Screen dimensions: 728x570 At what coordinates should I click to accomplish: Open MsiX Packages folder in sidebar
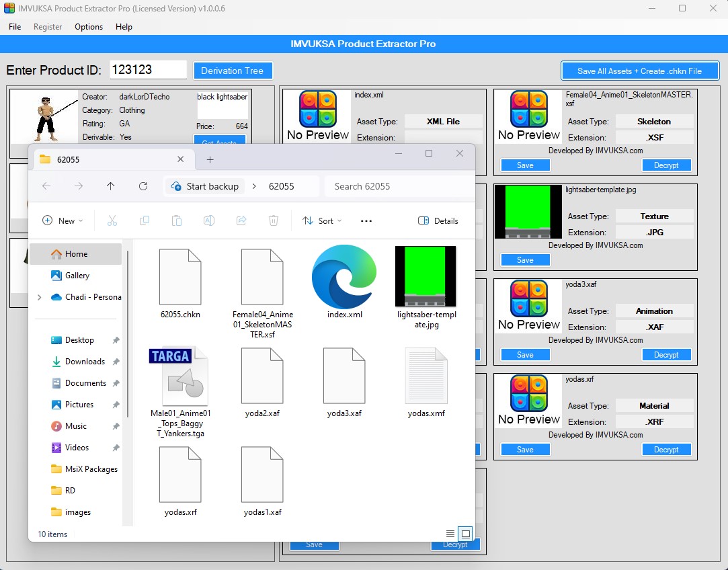(x=76, y=469)
